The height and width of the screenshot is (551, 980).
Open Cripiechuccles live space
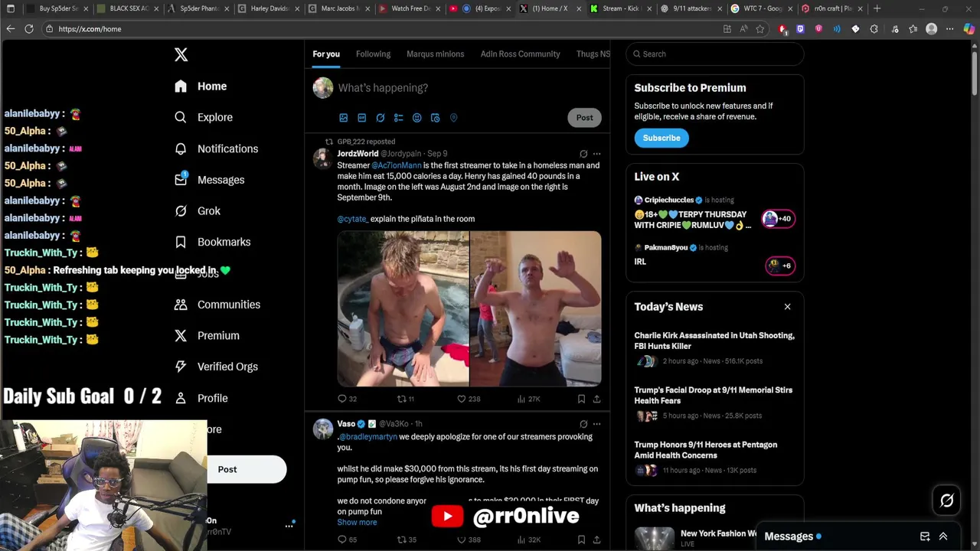click(714, 214)
